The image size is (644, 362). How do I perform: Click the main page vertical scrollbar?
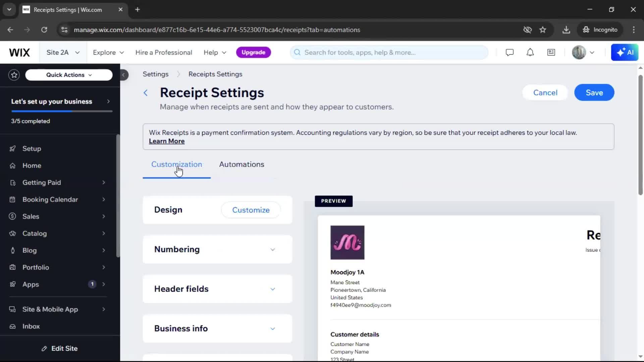point(640,135)
